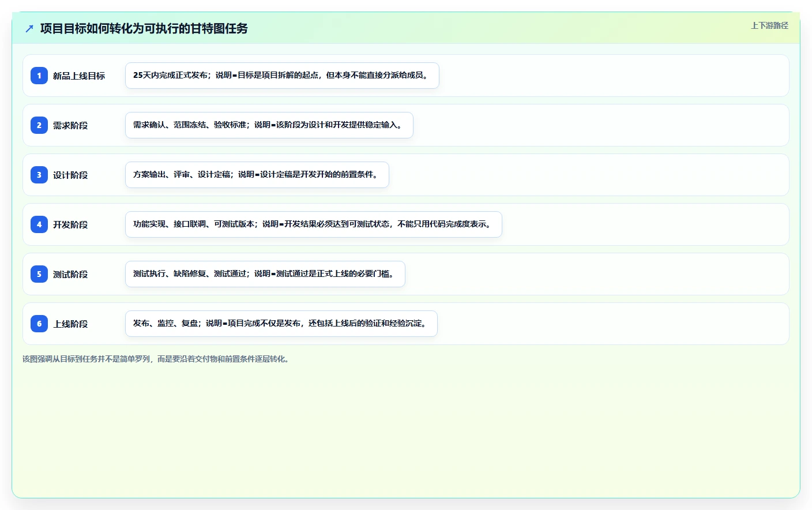Select step number badge 2
Viewport: 812px width, 510px height.
point(39,125)
